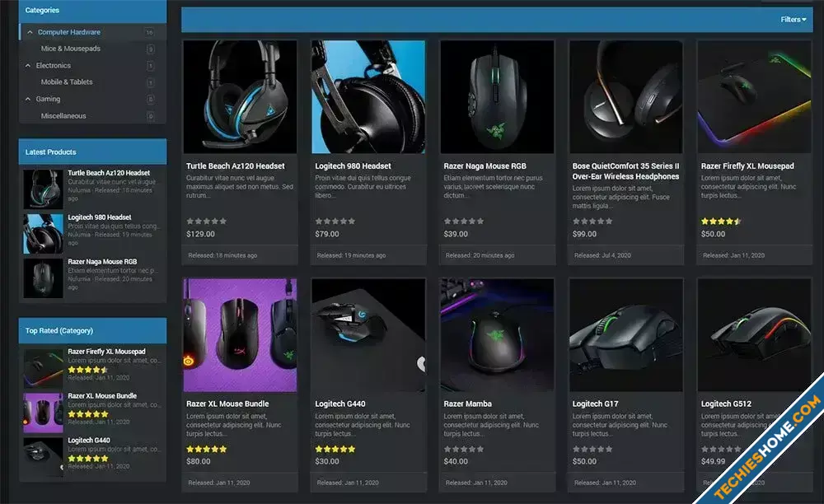Click the Turtle Beach Az120 Headset product image
Viewport: 824px width, 504px height.
(240, 97)
